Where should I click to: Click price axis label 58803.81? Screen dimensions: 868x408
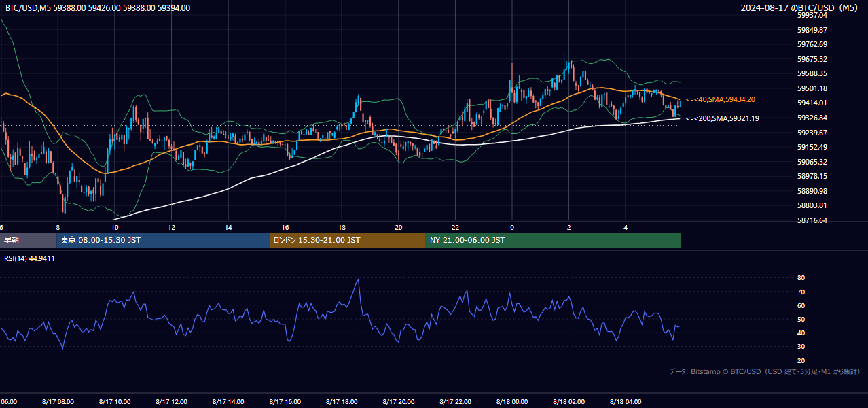[x=812, y=205]
